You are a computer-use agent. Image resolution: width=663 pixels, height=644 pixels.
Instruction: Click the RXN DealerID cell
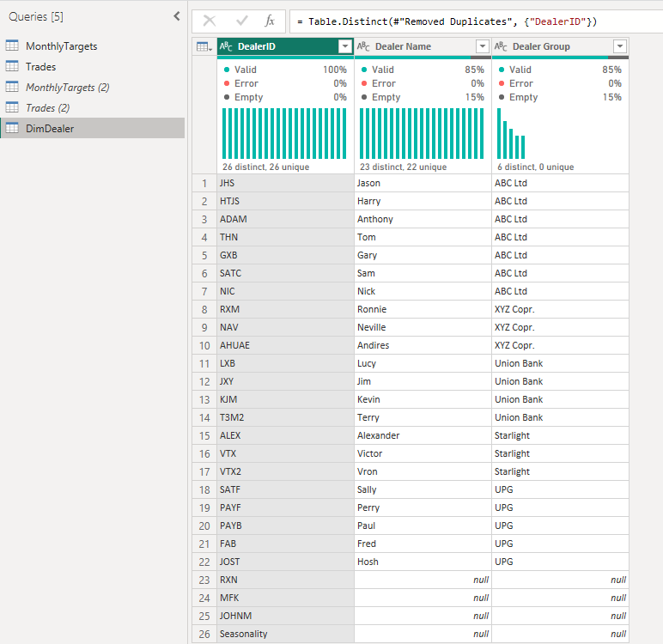point(285,580)
